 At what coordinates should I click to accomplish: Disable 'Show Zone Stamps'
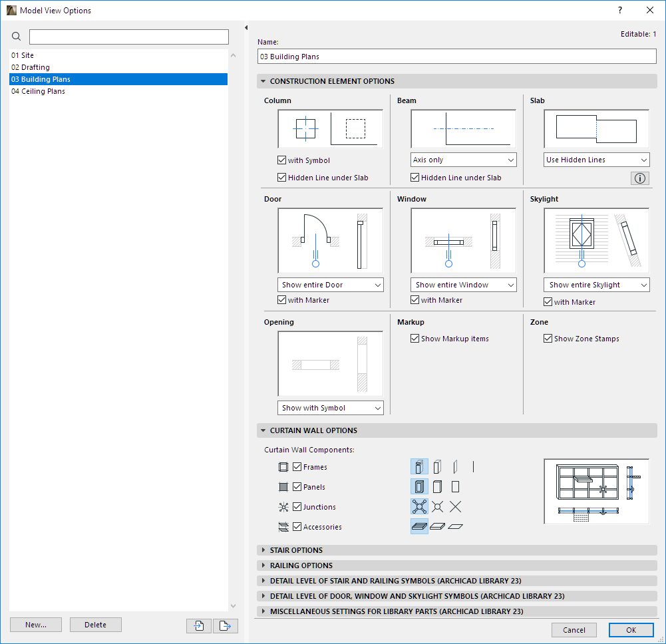coord(548,338)
